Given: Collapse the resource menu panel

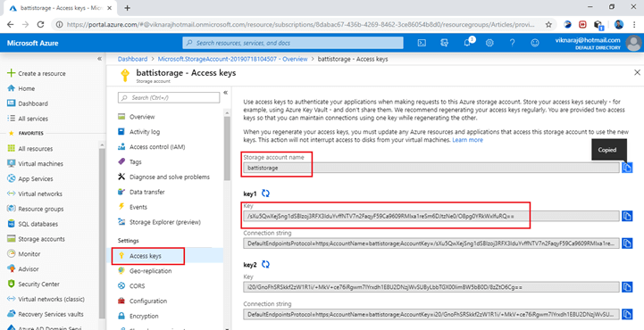Looking at the screenshot, I should coord(225,93).
